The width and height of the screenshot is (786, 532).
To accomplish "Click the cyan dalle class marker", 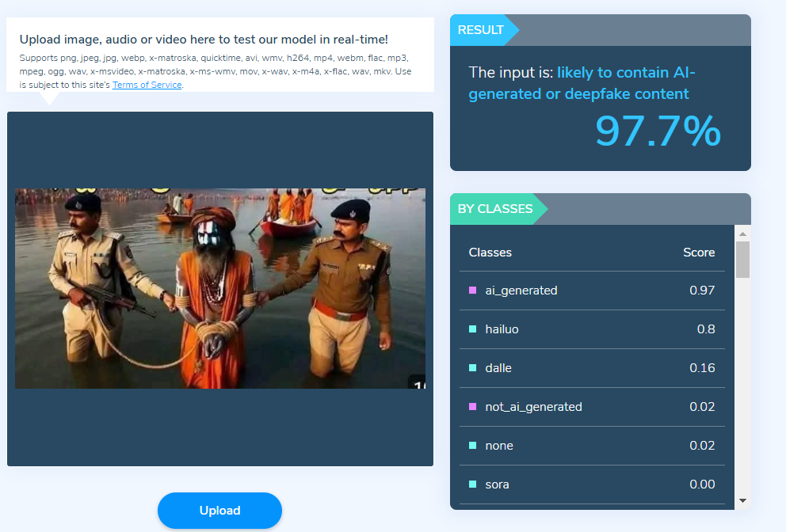I will click(472, 367).
